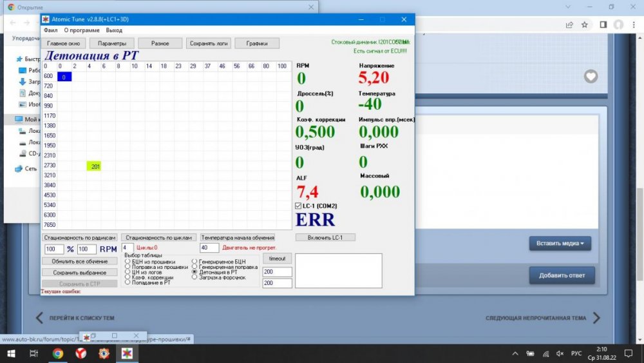Click Сохранять логи button
The width and height of the screenshot is (644, 363).
point(209,43)
